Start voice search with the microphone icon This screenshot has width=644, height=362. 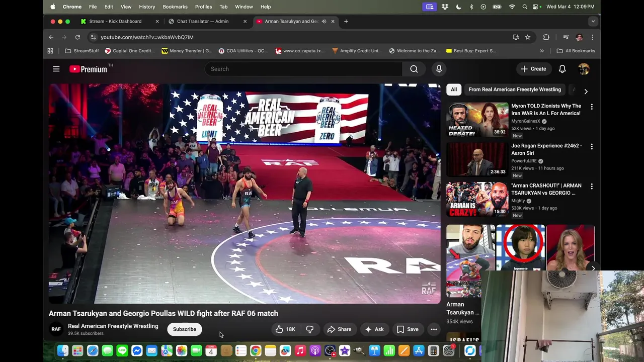pyautogui.click(x=439, y=69)
